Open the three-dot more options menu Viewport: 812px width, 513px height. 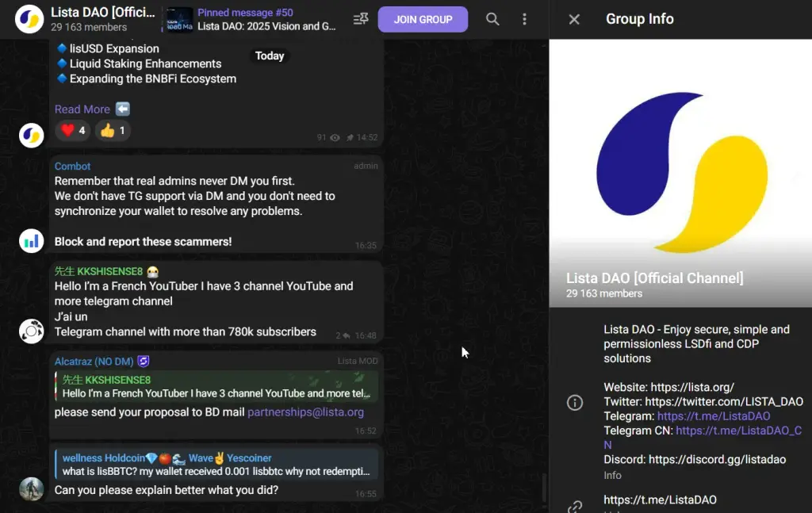[525, 19]
